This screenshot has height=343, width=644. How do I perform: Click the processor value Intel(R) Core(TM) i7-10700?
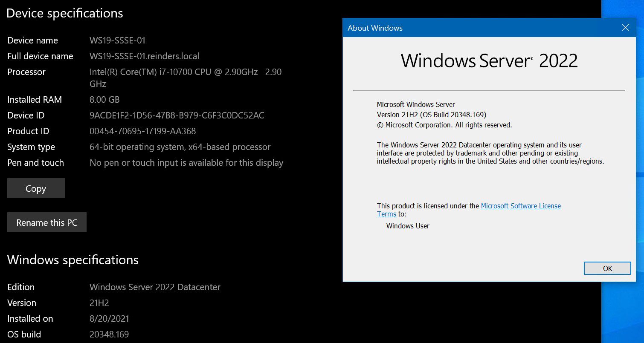click(186, 78)
